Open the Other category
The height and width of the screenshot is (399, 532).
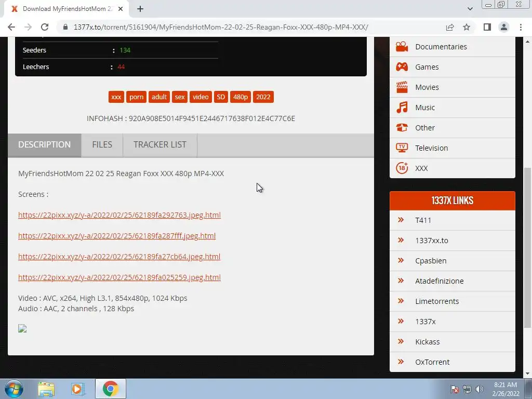(x=425, y=128)
